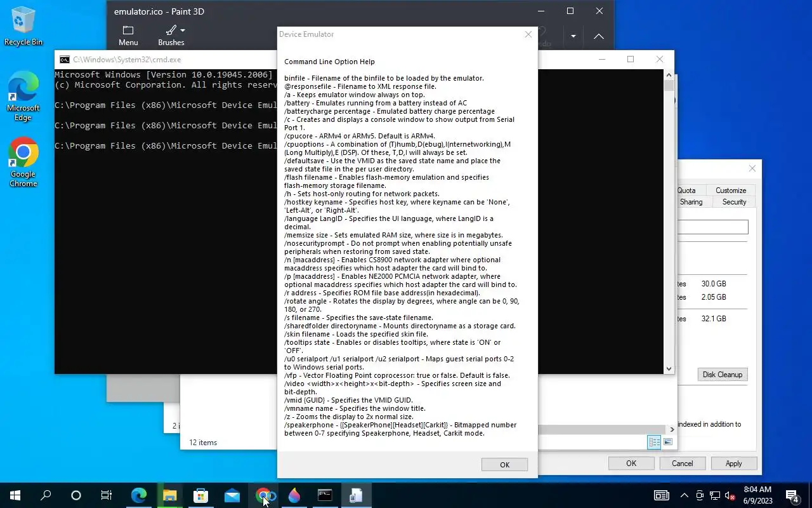This screenshot has width=812, height=508.
Task: Open the Menu in Paint 3D
Action: pos(128,36)
